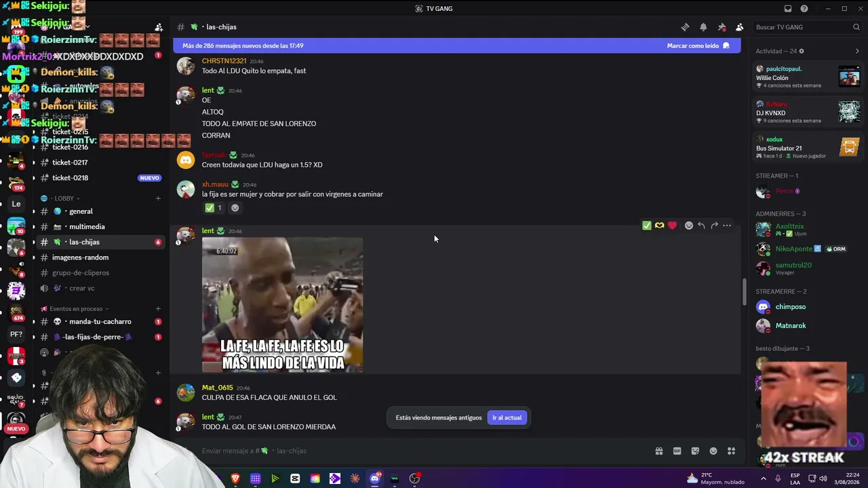This screenshot has width=868, height=488.
Task: Open notification settings bell icon
Action: tap(703, 27)
